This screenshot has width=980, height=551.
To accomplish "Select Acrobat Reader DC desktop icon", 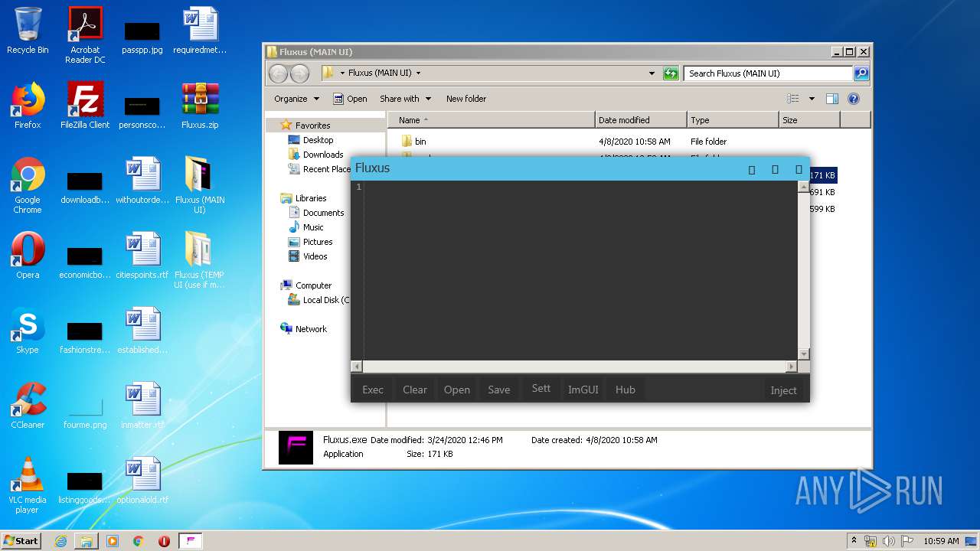I will (x=85, y=34).
